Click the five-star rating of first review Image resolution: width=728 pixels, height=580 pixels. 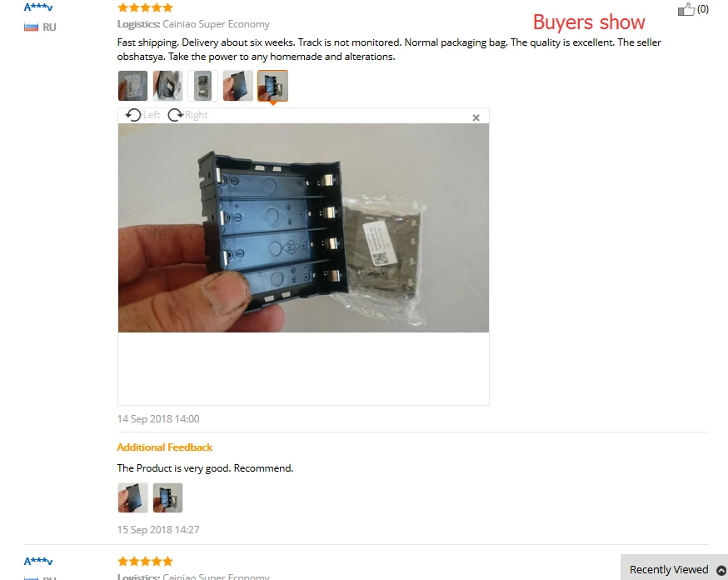tap(145, 7)
